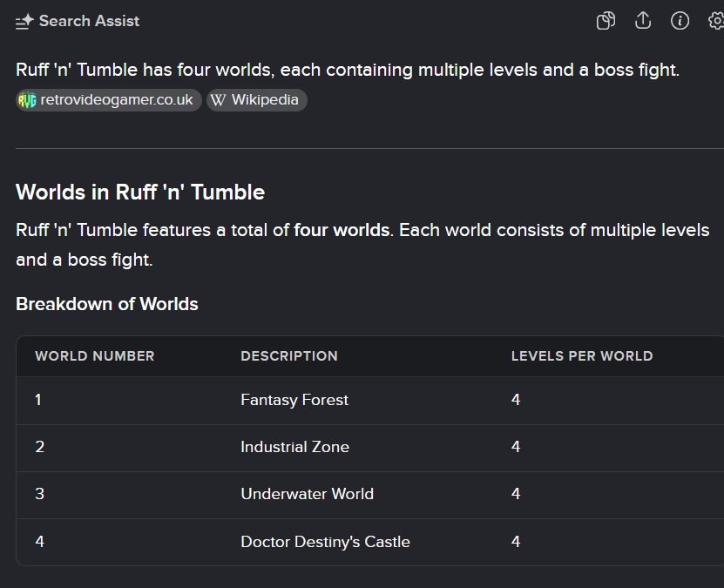Click the Levels Per World column header

(x=582, y=355)
